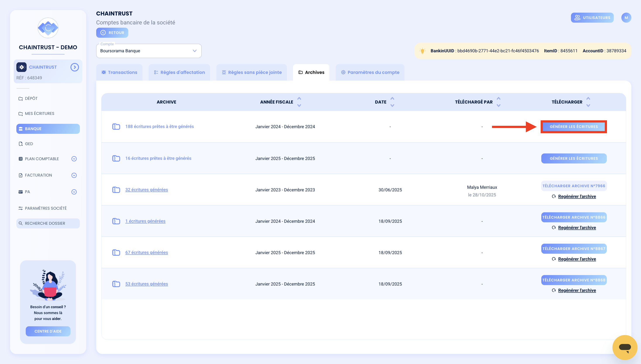Click the lightbulb icon beside BankinUUID
The image size is (641, 364).
click(422, 51)
